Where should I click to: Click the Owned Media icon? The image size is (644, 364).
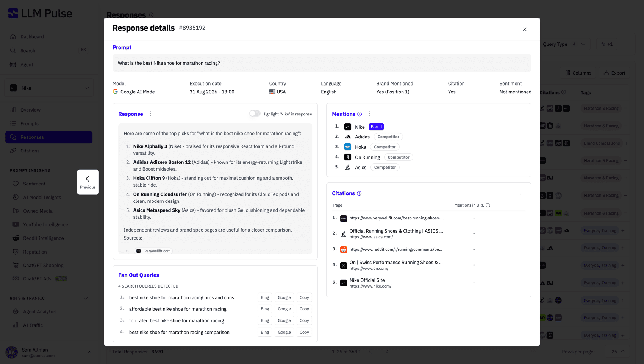(x=16, y=211)
